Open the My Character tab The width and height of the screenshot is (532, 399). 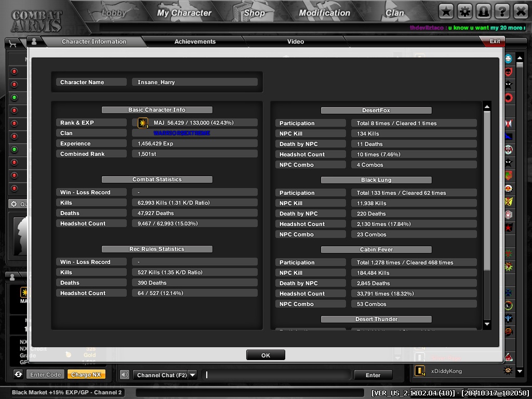(184, 13)
